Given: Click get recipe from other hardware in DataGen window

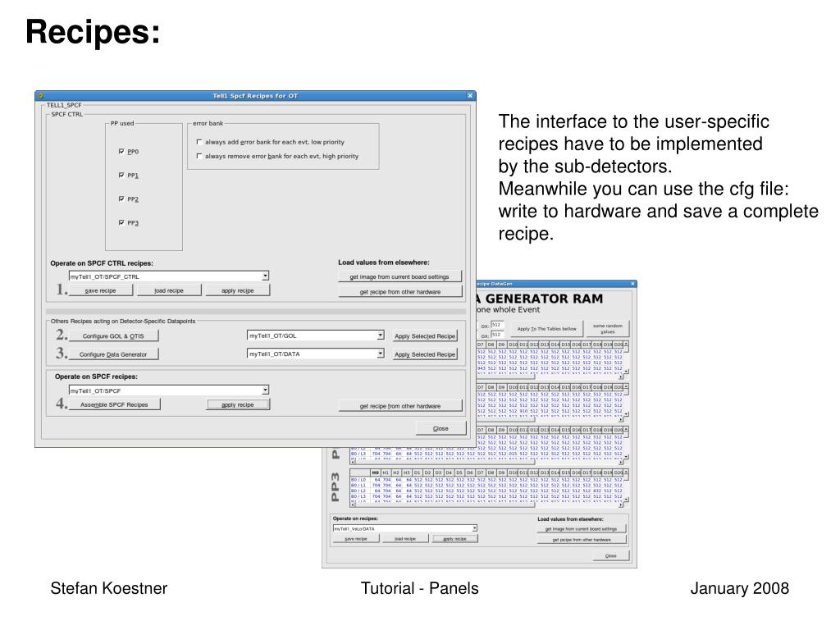Looking at the screenshot, I should pos(582,540).
